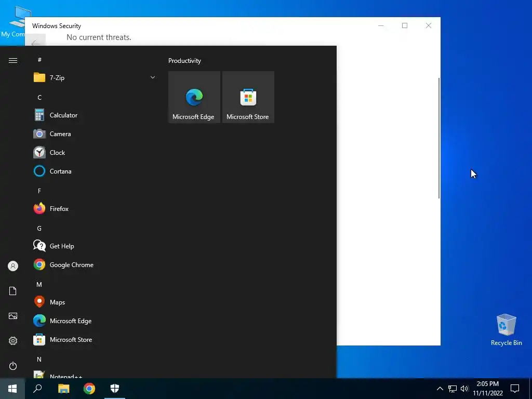Click the Microsoft Edge Productivity tile
The width and height of the screenshot is (532, 399).
tap(194, 97)
